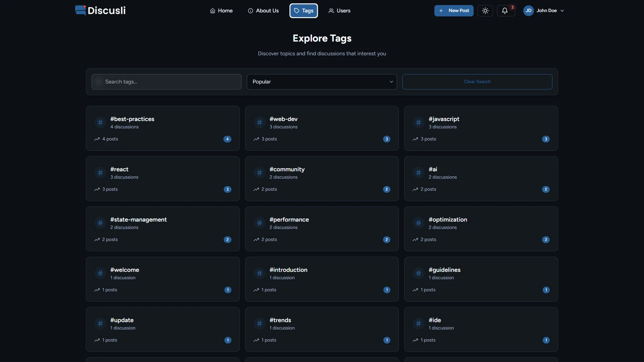
Task: Open the #state-management tag title
Action: click(x=138, y=220)
